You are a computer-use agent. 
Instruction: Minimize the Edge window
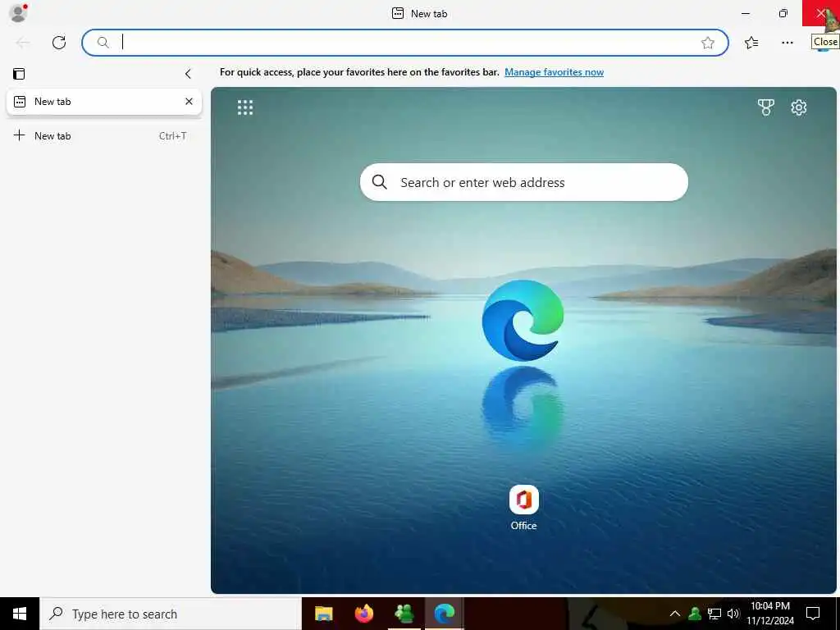746,13
